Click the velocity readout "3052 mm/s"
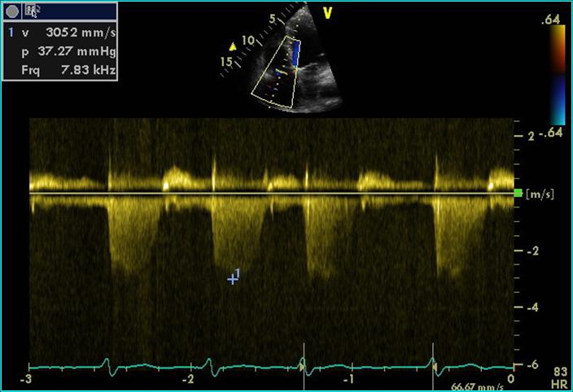The height and width of the screenshot is (392, 573). (81, 33)
